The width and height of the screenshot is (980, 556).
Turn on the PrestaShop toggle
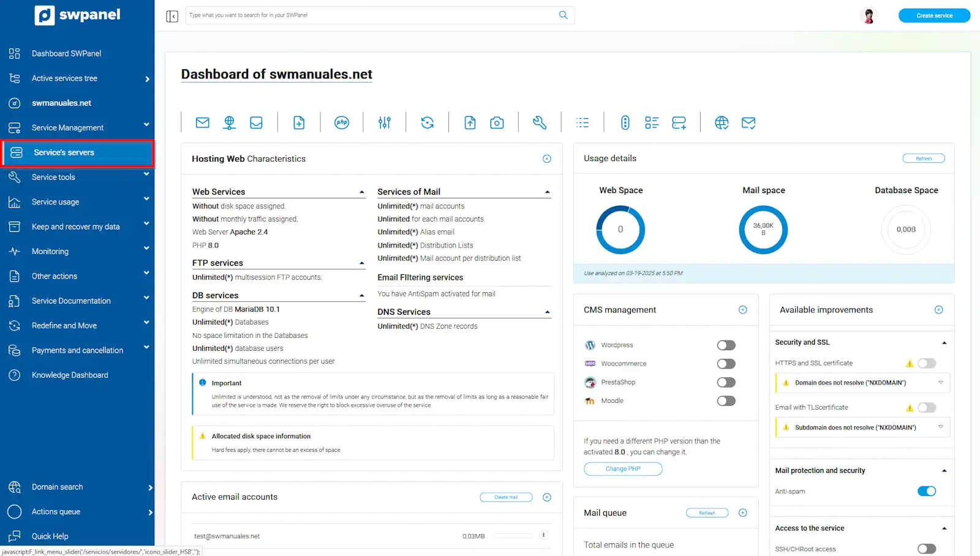pyautogui.click(x=726, y=383)
